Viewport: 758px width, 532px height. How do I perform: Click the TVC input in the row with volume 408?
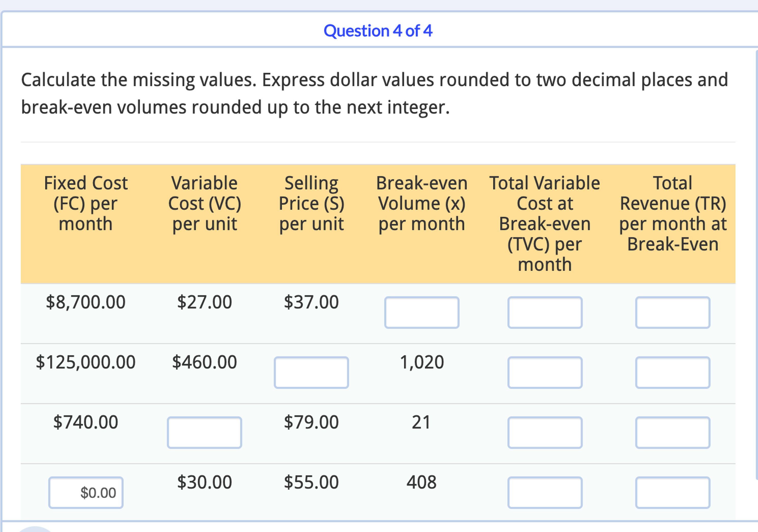pyautogui.click(x=544, y=492)
